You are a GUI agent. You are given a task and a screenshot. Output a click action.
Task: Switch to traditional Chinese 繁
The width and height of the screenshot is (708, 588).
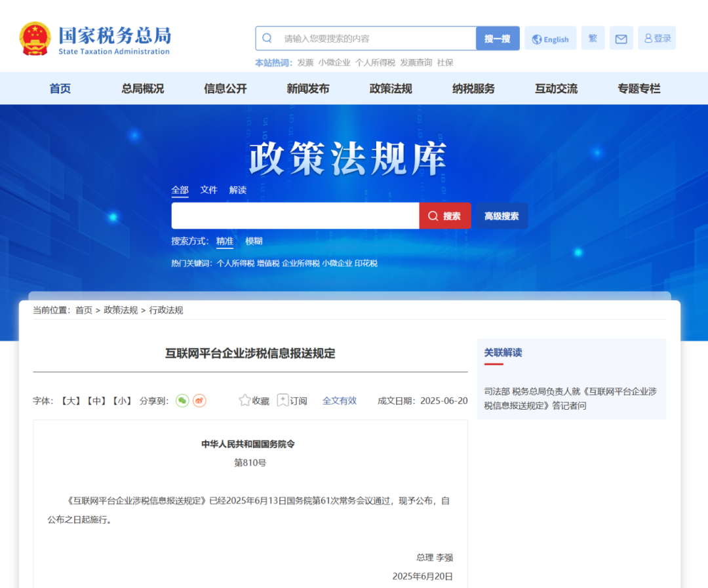point(593,39)
